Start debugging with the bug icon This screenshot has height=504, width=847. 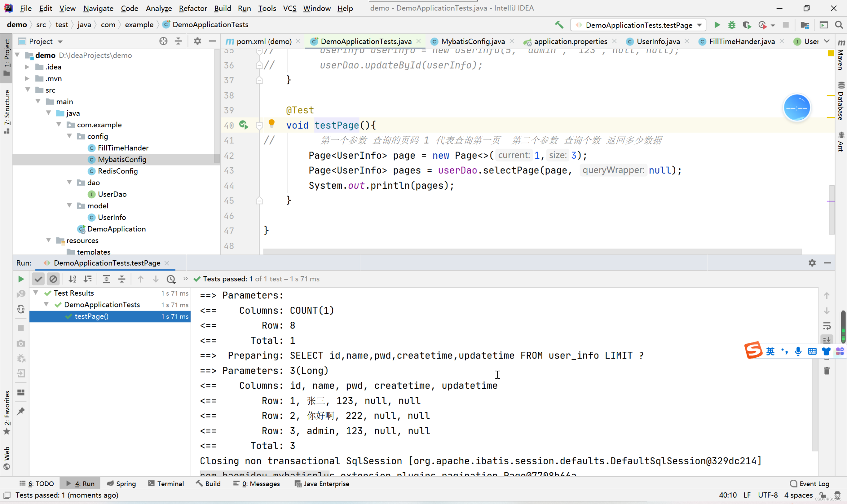click(x=732, y=25)
